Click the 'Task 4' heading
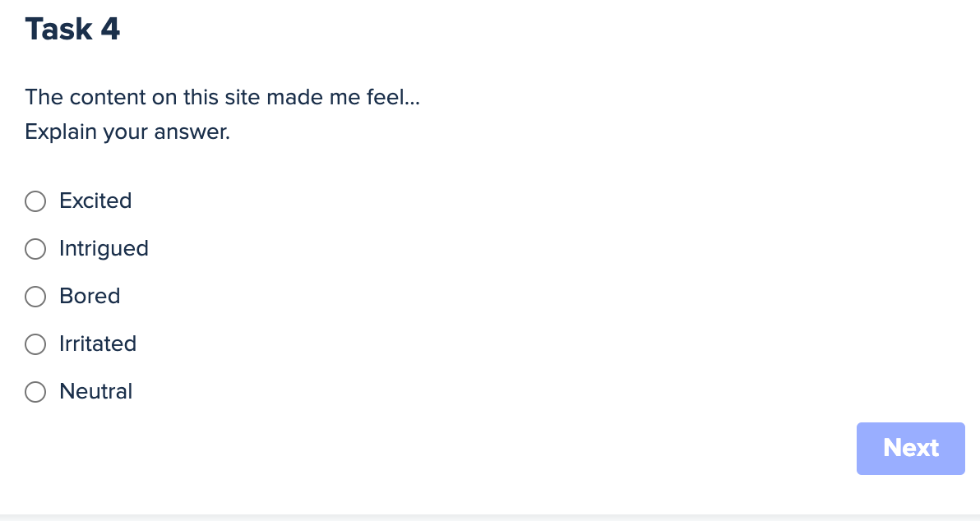The width and height of the screenshot is (980, 521). coord(72,30)
